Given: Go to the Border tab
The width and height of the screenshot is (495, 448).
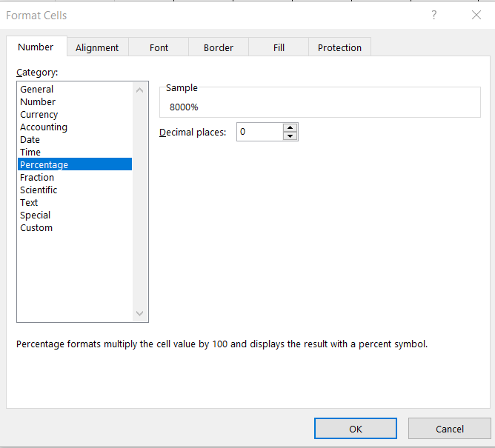Looking at the screenshot, I should (219, 47).
